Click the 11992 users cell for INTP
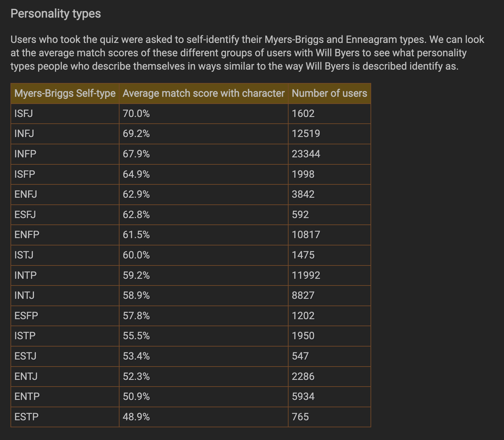The image size is (504, 440). click(329, 276)
